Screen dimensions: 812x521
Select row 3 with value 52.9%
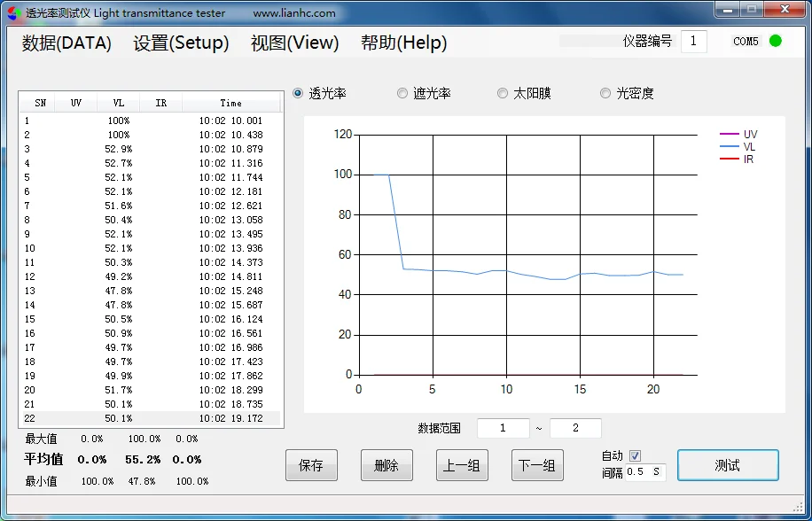pos(150,149)
